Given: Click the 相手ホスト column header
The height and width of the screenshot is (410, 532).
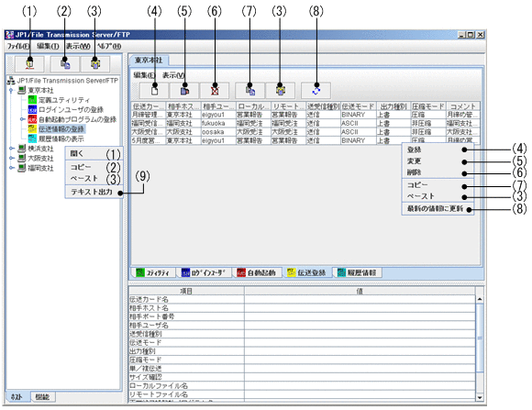Looking at the screenshot, I should (x=183, y=106).
